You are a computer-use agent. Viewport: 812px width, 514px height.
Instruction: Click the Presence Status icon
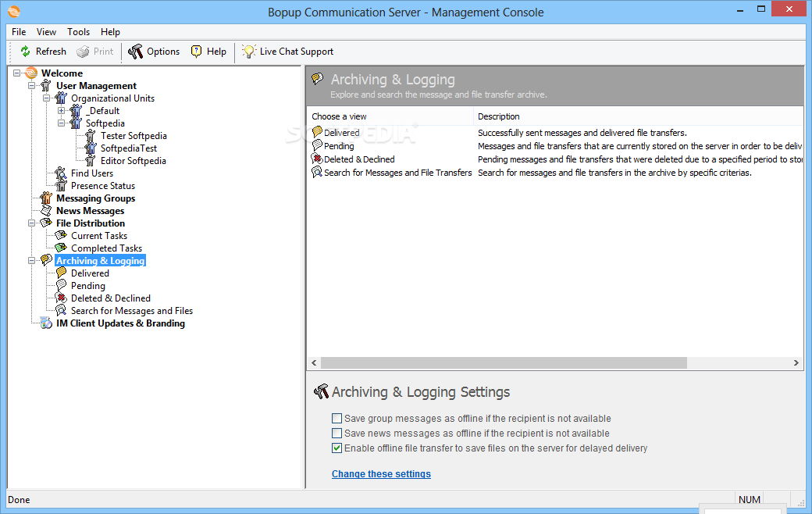pos(61,185)
